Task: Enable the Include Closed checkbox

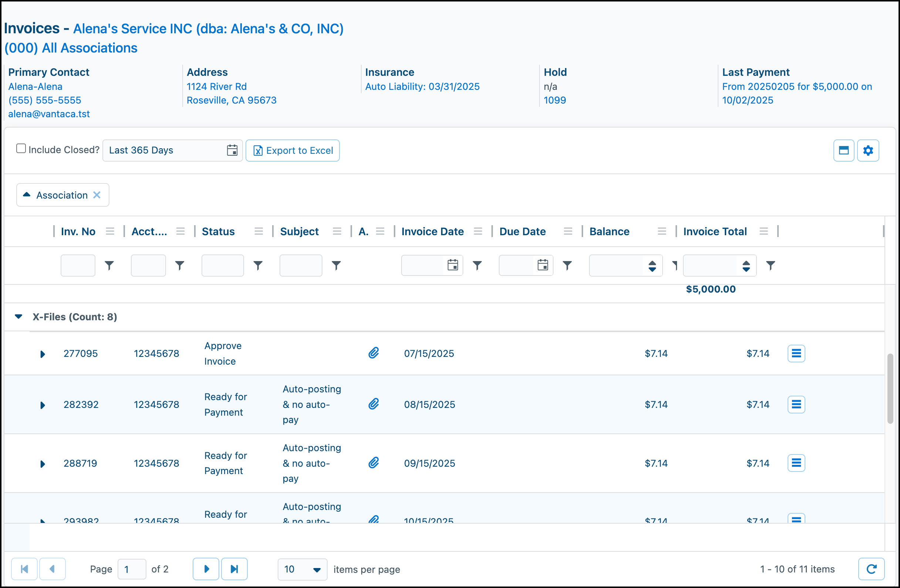Action: (x=21, y=149)
